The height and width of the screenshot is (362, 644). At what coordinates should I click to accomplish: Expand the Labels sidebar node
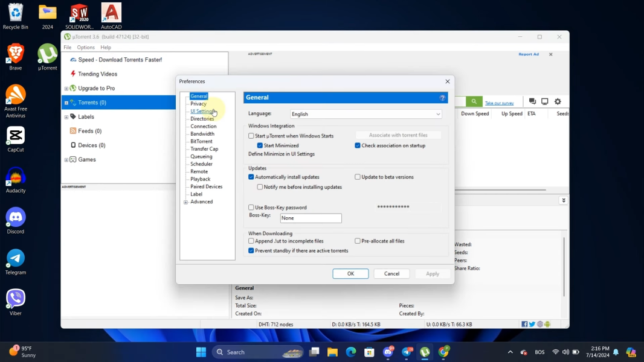pos(66,117)
